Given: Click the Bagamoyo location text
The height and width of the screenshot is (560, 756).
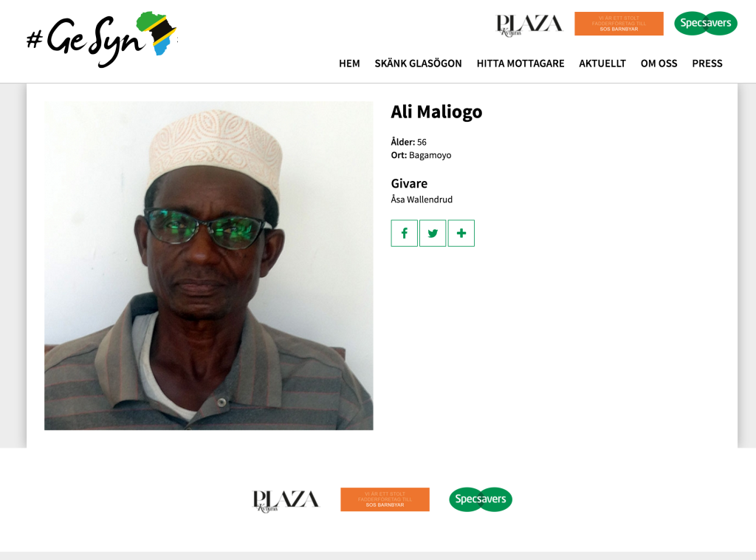Looking at the screenshot, I should pyautogui.click(x=430, y=155).
